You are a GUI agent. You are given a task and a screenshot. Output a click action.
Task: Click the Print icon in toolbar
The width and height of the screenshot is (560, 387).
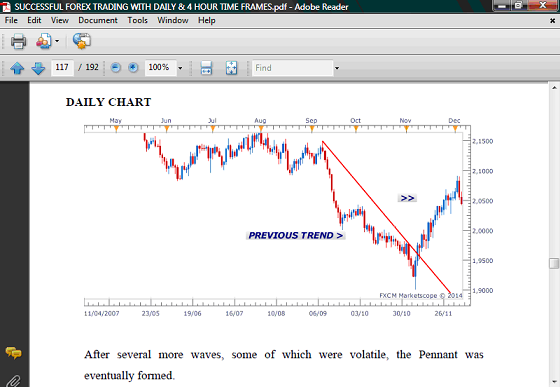tap(18, 41)
